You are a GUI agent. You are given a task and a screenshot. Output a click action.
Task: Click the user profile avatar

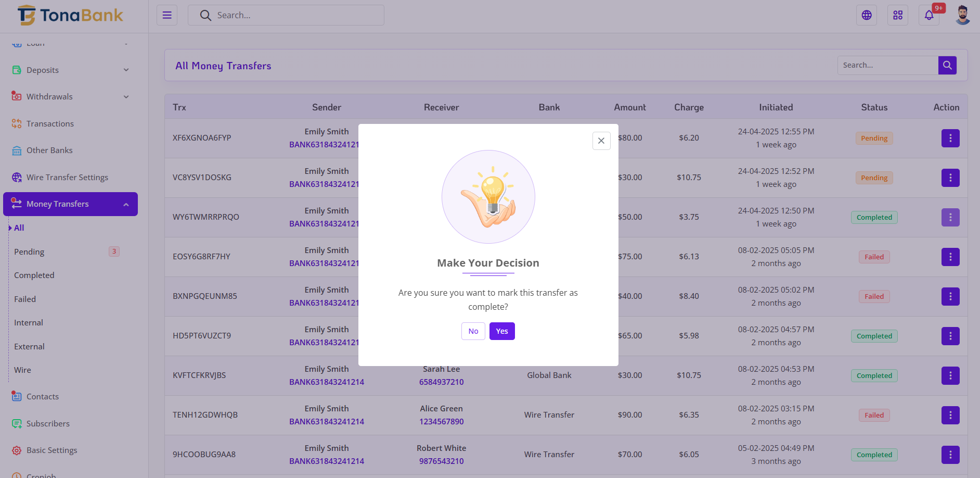(962, 15)
